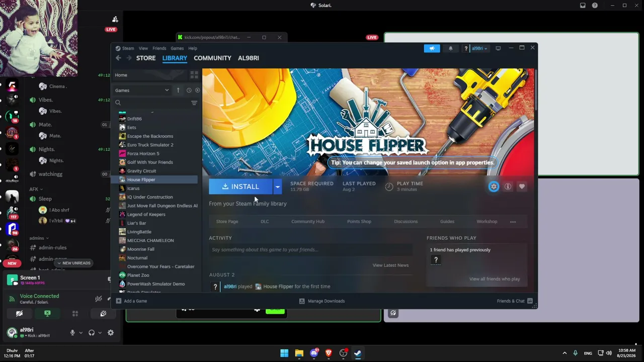Focus the activity status input field

coord(310,250)
